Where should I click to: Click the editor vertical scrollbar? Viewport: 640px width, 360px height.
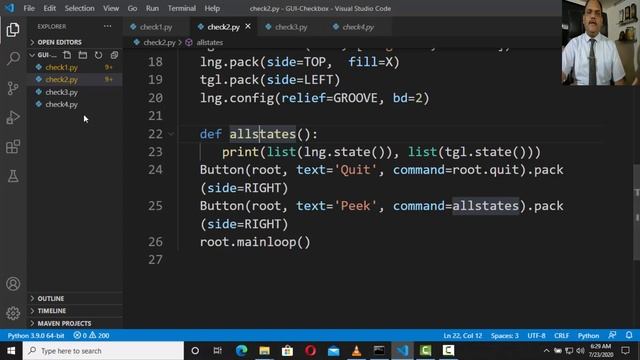(x=636, y=212)
